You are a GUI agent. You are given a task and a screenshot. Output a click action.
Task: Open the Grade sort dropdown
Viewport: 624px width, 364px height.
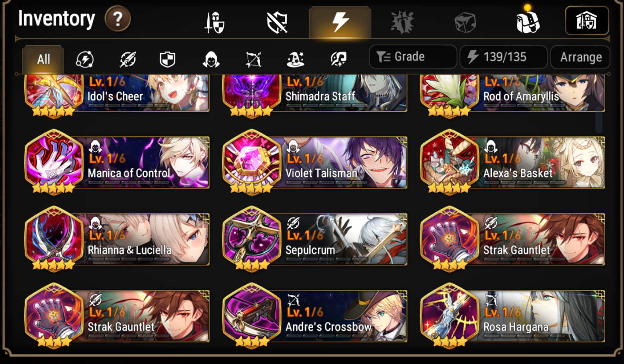tap(413, 57)
